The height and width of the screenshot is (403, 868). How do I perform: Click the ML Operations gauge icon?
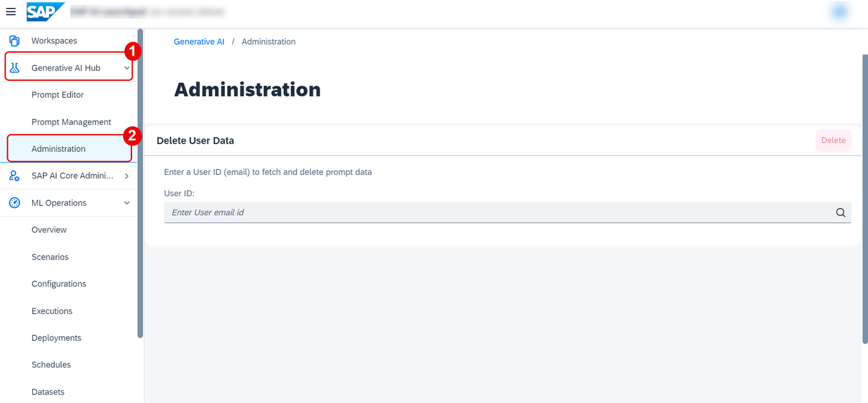click(x=14, y=203)
